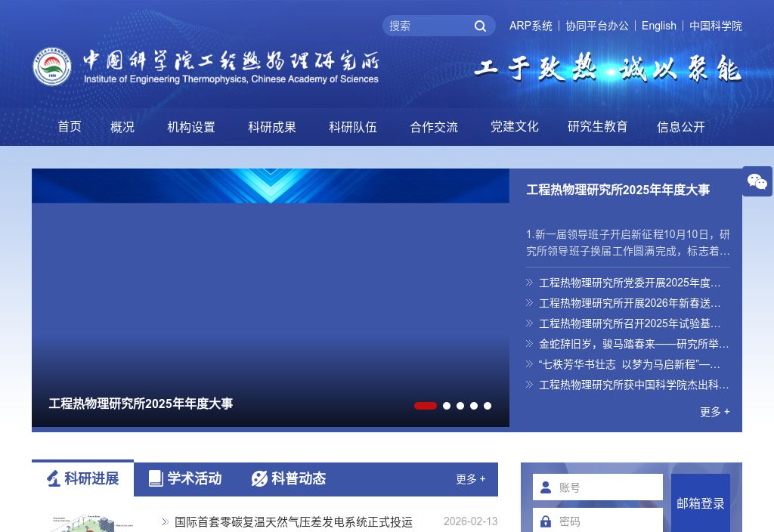Open the 概况 dropdown
This screenshot has width=774, height=532.
click(x=122, y=127)
